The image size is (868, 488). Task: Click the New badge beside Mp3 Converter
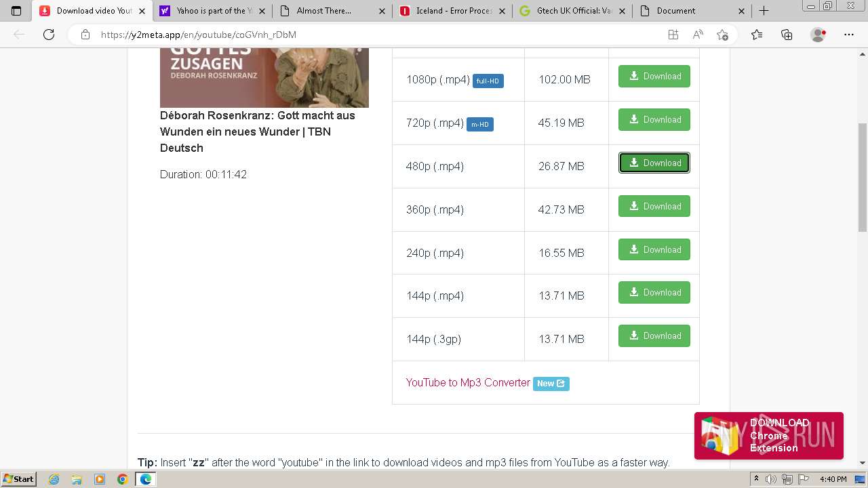pyautogui.click(x=551, y=384)
